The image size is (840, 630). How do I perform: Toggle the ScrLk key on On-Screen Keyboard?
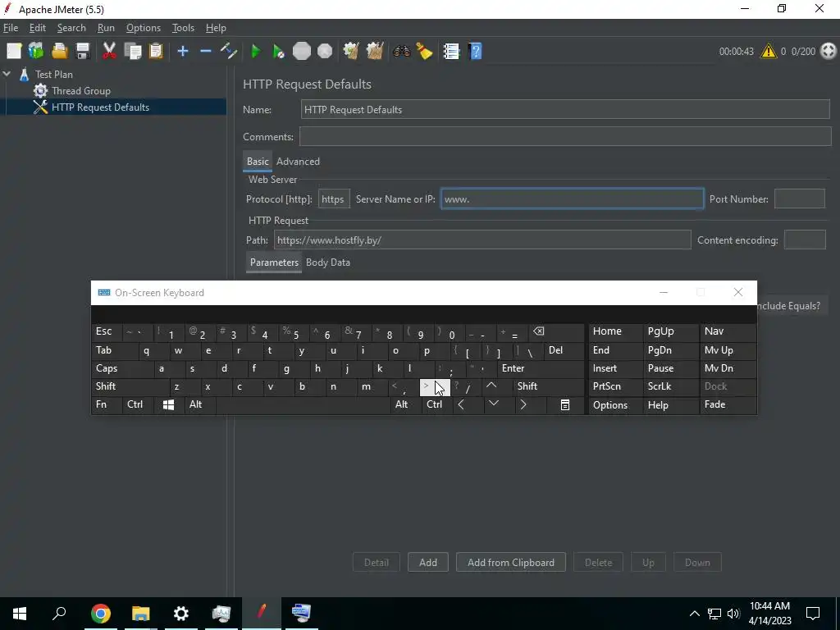pyautogui.click(x=670, y=386)
